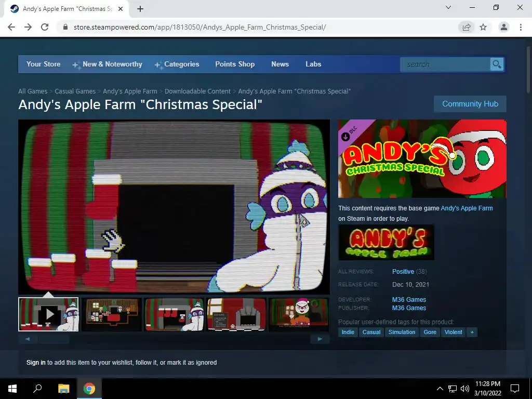Click the plus button to add tags
The width and height of the screenshot is (532, 399).
click(472, 332)
